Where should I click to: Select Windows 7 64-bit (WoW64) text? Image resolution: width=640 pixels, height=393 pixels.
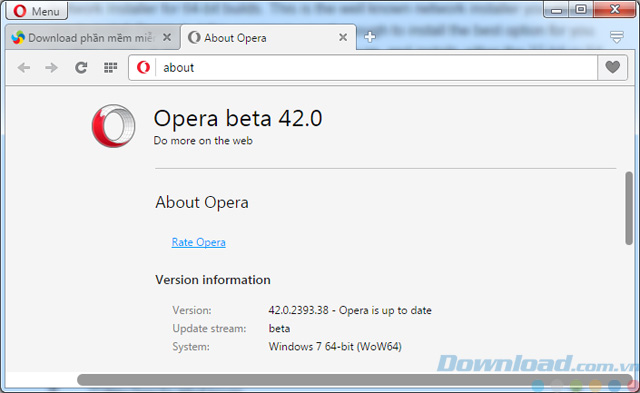tap(335, 346)
